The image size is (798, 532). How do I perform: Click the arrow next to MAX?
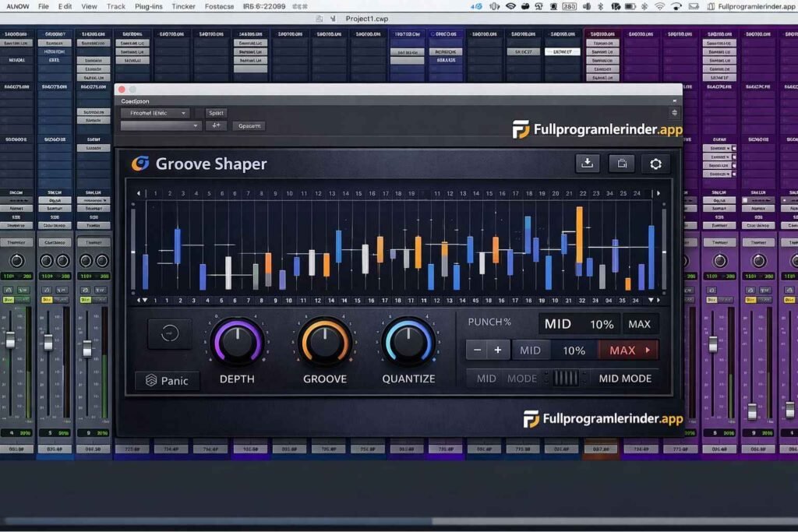[x=648, y=350]
